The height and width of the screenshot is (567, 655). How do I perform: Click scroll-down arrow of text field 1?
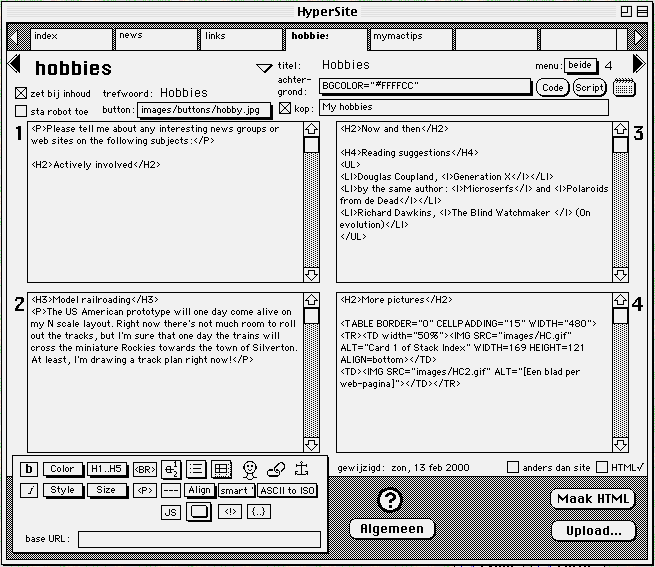[x=311, y=275]
